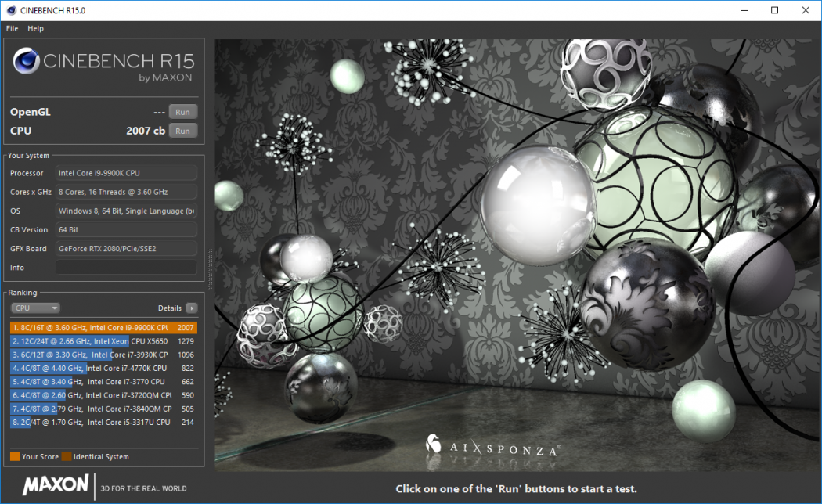Screen dimensions: 822x504
Task: Click the Cinebench icon in the title bar
Action: pyautogui.click(x=10, y=10)
